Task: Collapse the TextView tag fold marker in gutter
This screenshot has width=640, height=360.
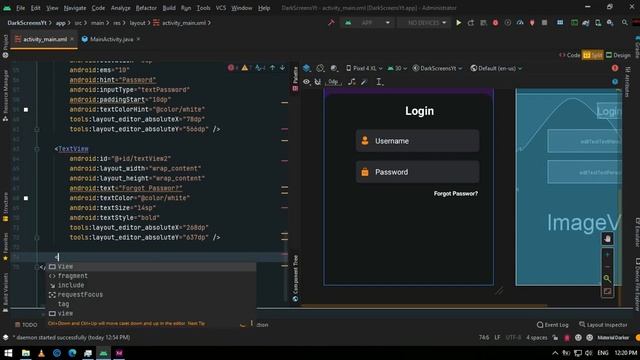Action: [37, 149]
